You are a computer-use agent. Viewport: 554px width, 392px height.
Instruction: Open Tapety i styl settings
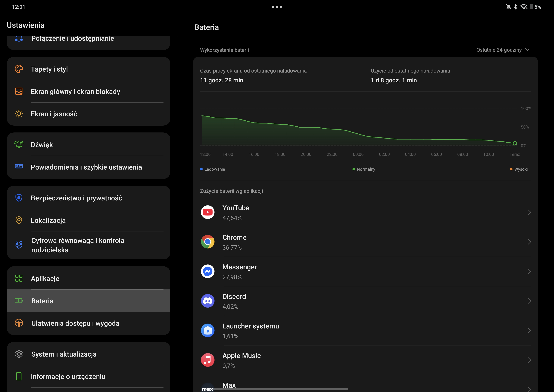89,69
